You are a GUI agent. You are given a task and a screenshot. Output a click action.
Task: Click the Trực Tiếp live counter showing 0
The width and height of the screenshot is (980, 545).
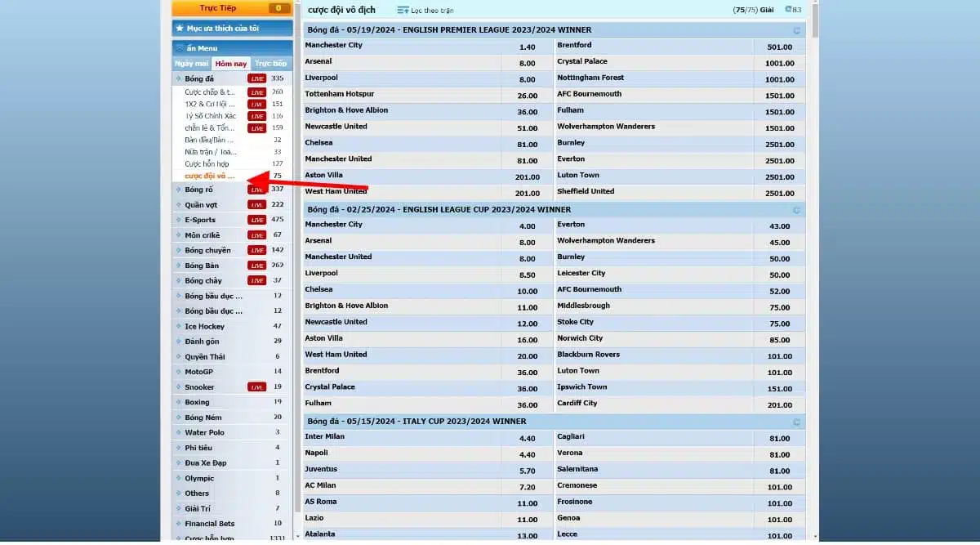tap(279, 8)
